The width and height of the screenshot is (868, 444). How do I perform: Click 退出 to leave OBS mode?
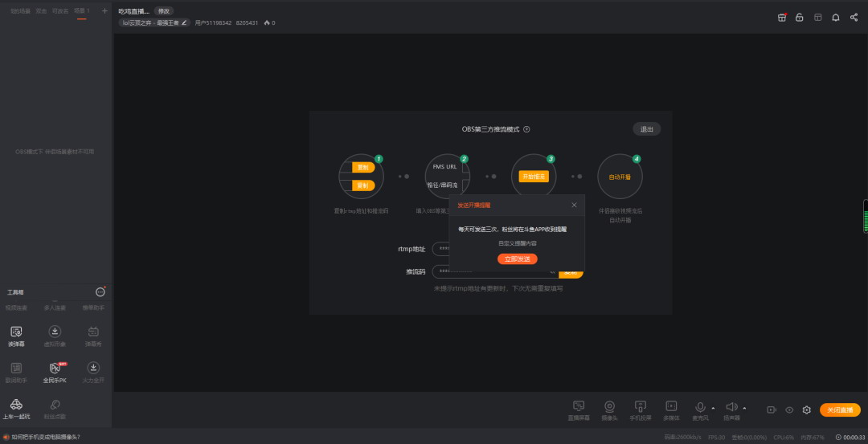(x=646, y=129)
